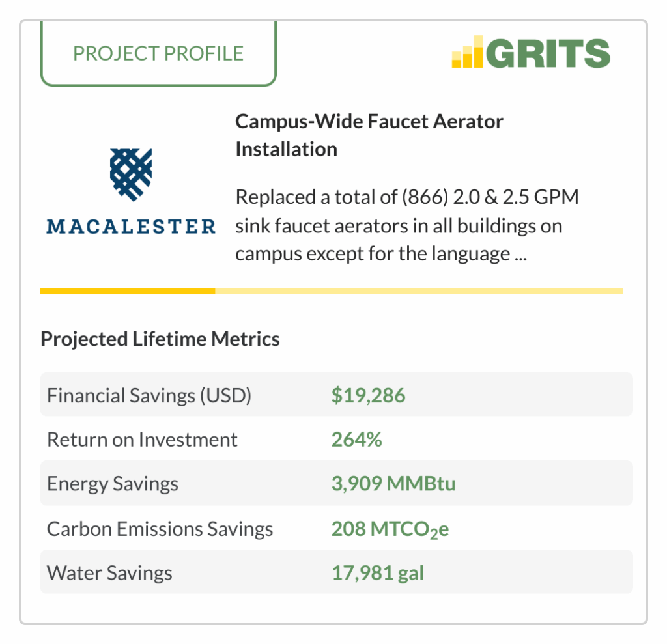The height and width of the screenshot is (644, 667).
Task: Click the dark yellow progress bar segment
Action: coord(128,291)
